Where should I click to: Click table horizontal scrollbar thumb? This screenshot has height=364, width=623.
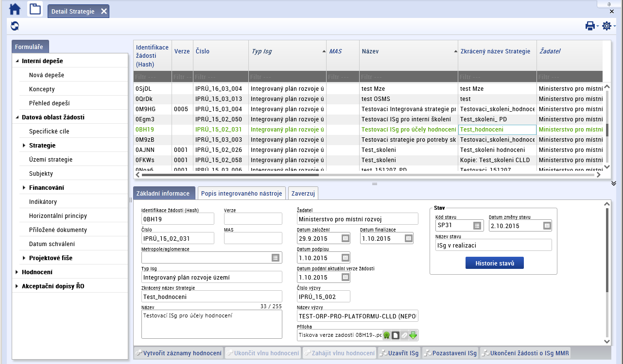tap(231, 175)
